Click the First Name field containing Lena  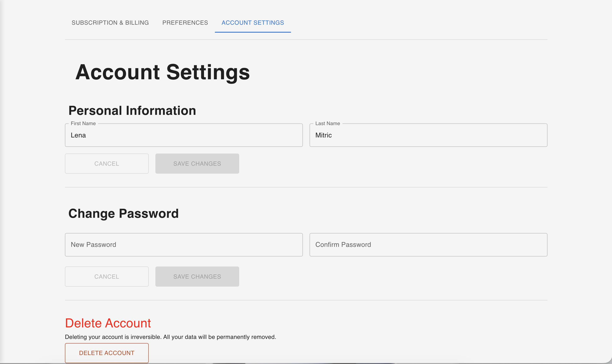(183, 135)
